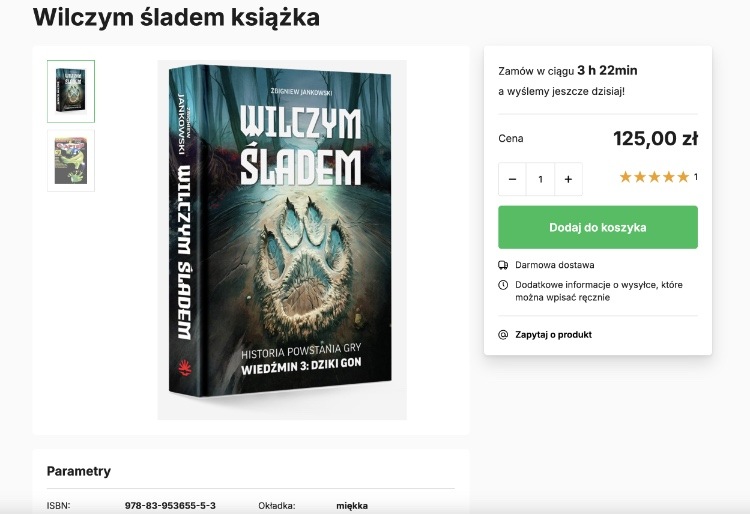Add book with Dodaj do koszyka

pyautogui.click(x=598, y=227)
